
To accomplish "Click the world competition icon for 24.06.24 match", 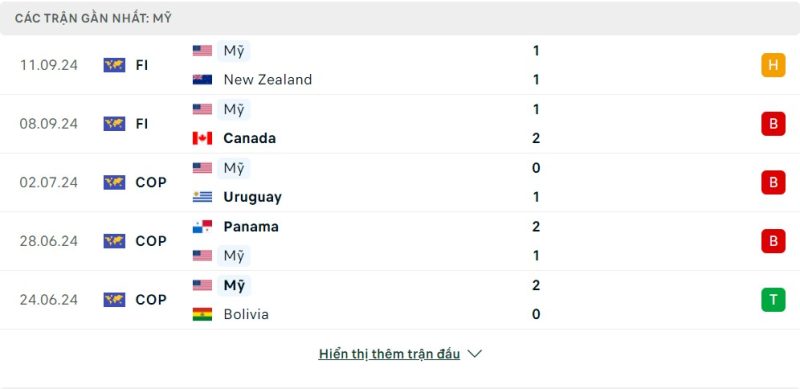I will (x=114, y=300).
